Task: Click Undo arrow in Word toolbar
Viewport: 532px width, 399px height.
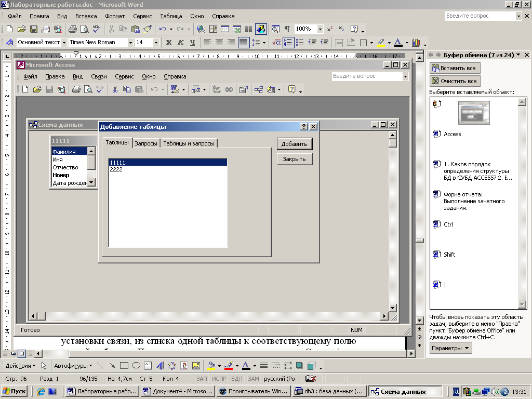Action: 163,29
